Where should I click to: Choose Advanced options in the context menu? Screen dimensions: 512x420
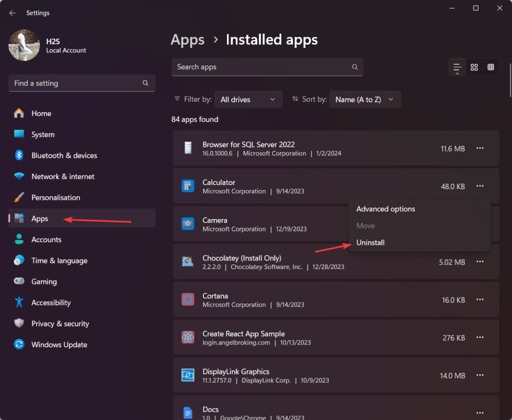(x=385, y=209)
